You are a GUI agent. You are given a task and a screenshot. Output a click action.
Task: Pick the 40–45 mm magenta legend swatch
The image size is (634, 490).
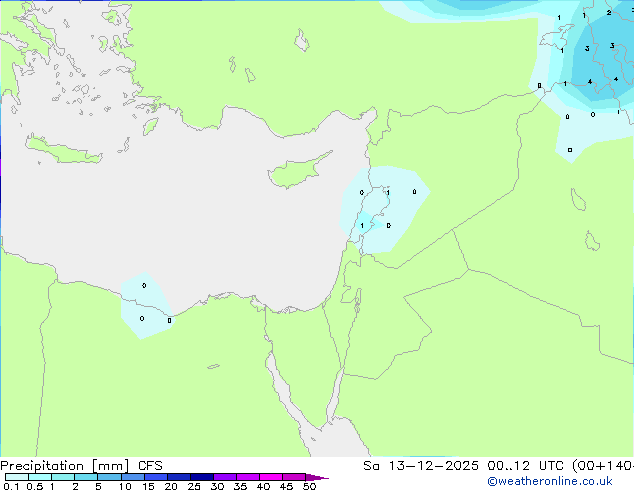tap(271, 477)
